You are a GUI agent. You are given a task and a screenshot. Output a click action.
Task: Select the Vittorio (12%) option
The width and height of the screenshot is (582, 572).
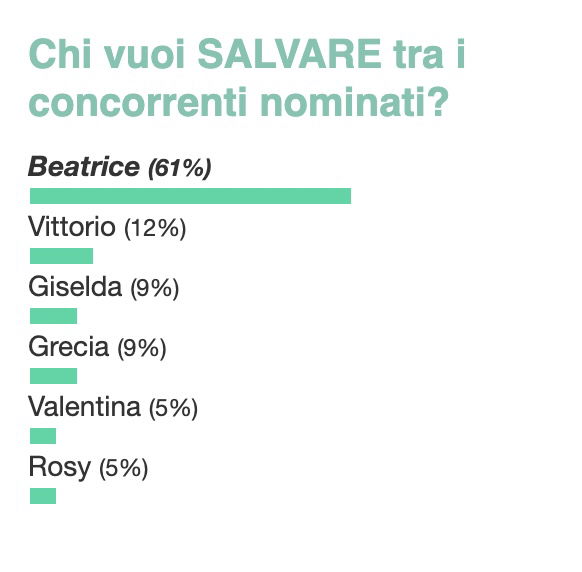[x=107, y=227]
